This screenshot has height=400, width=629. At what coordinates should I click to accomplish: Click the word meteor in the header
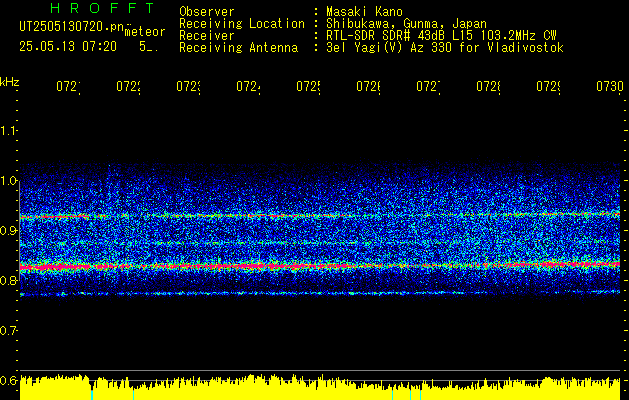(145, 32)
